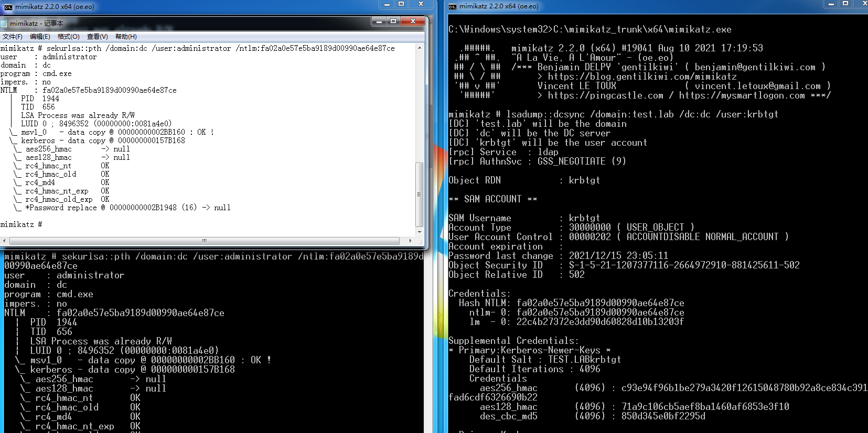This screenshot has height=433, width=868.
Task: Click the sekurlsa::pth command line in Notepad
Action: (x=198, y=48)
